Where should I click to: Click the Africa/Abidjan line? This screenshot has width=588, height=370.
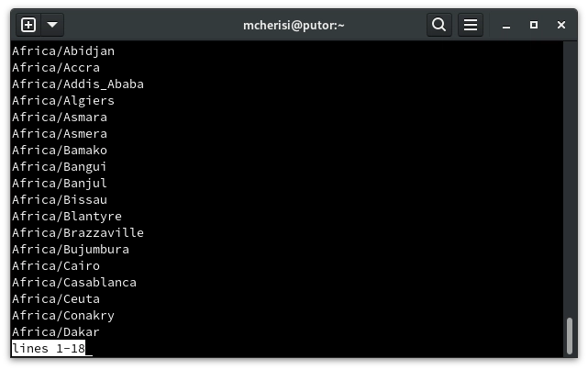(63, 51)
